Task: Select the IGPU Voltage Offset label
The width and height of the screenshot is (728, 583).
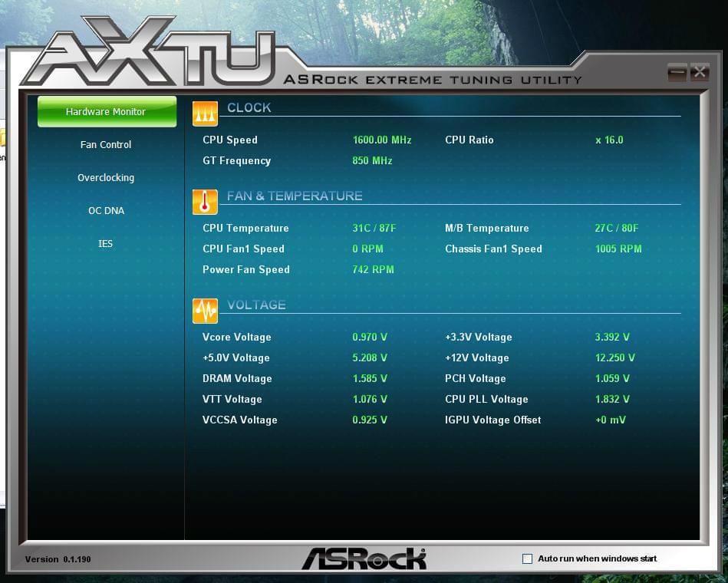Action: coord(493,420)
